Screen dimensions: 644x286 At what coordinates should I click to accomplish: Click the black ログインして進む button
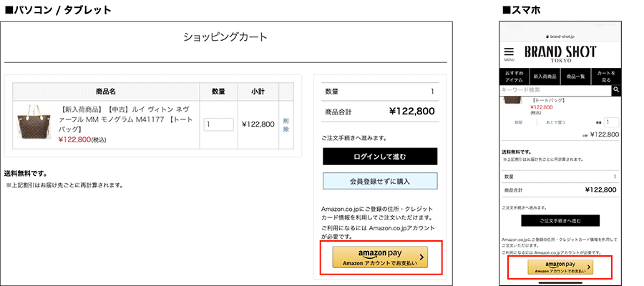[379, 157]
